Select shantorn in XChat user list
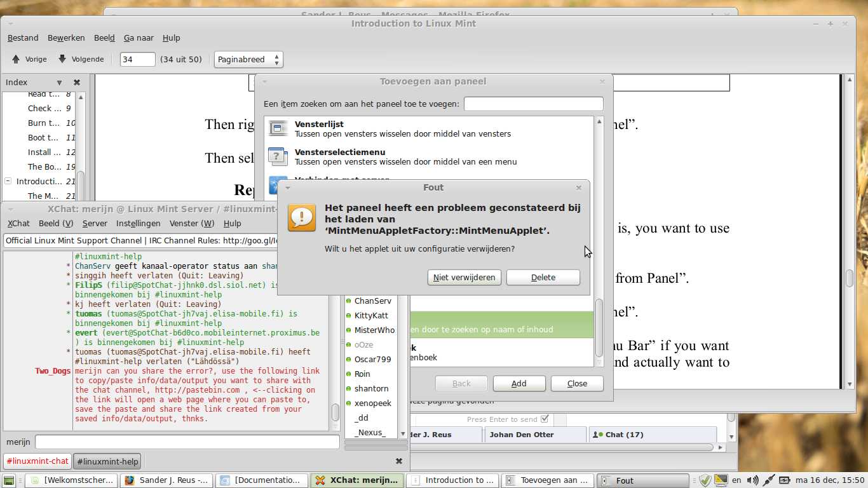The image size is (868, 488). [x=372, y=389]
